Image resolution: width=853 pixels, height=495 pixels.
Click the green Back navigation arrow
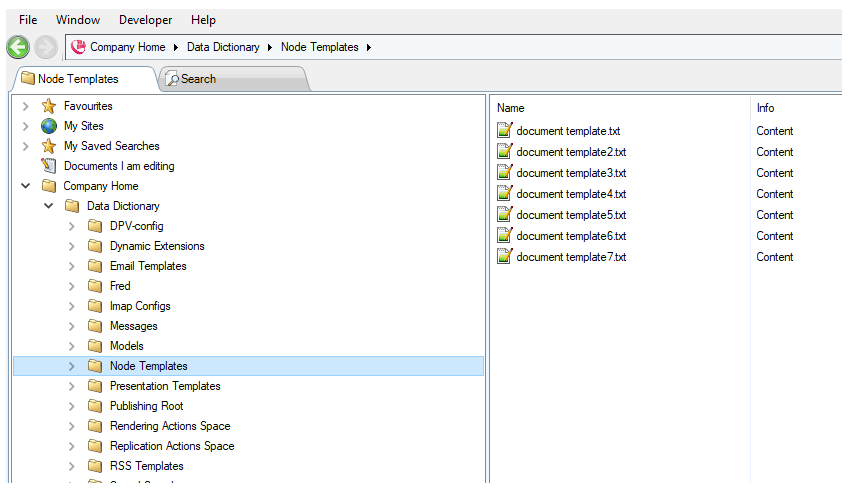pos(18,47)
